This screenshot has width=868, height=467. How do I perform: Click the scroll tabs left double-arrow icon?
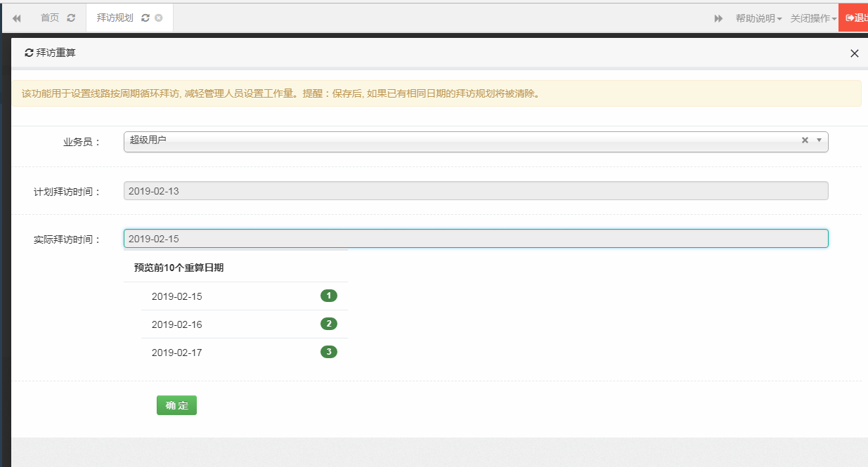16,18
